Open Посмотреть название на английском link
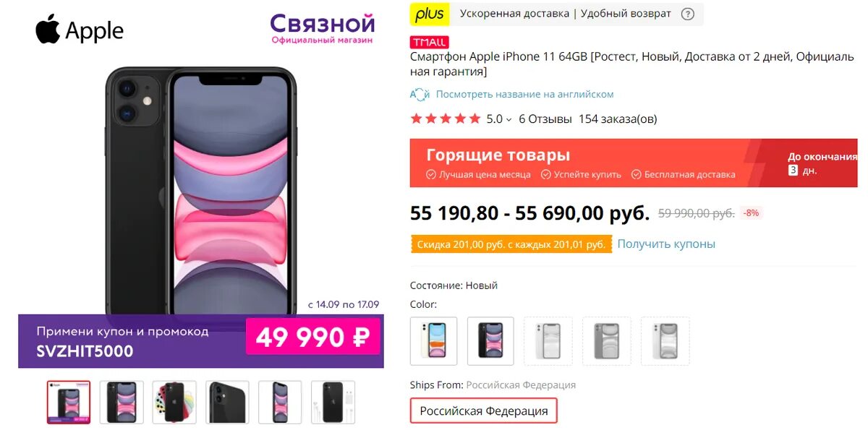 click(524, 94)
